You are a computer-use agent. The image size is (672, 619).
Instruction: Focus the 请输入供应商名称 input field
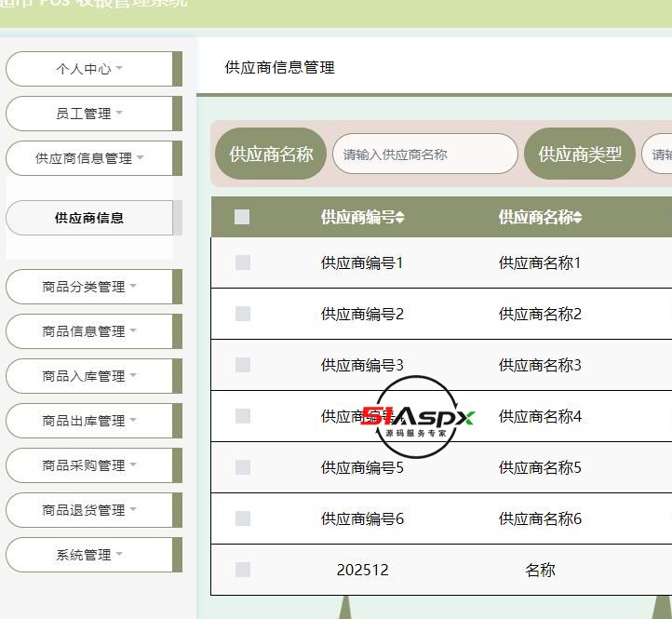pyautogui.click(x=425, y=154)
